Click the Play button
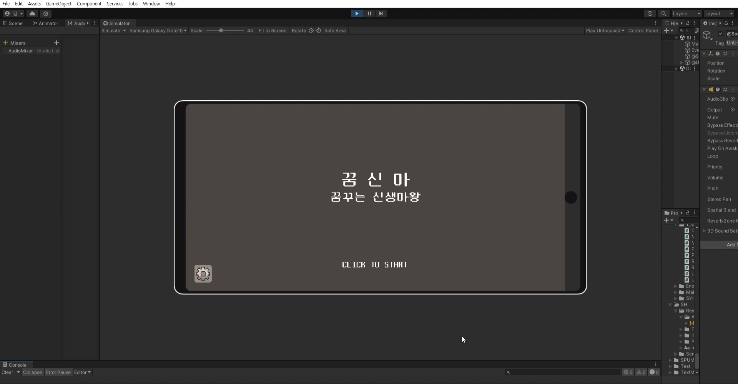The width and height of the screenshot is (738, 384). (x=357, y=14)
